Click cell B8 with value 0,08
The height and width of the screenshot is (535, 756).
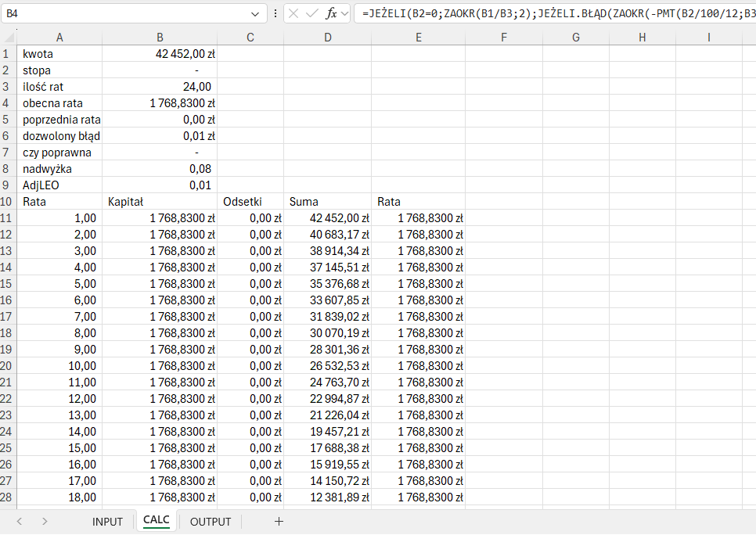(x=160, y=168)
